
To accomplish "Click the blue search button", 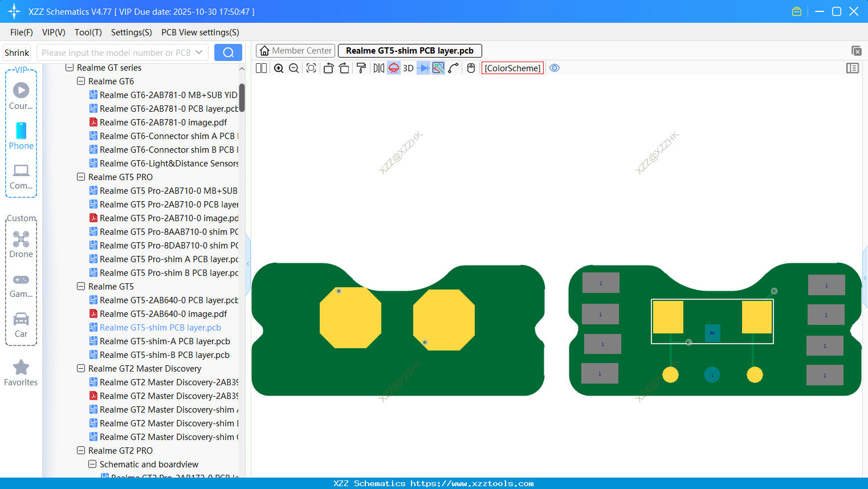I will click(228, 52).
